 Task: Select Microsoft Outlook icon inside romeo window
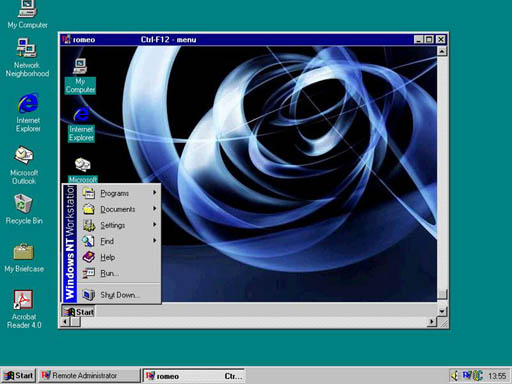point(82,169)
